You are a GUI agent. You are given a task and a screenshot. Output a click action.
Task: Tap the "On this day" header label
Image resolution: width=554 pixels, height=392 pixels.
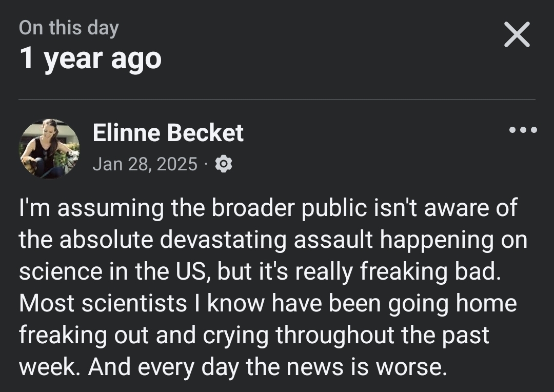[x=69, y=28]
